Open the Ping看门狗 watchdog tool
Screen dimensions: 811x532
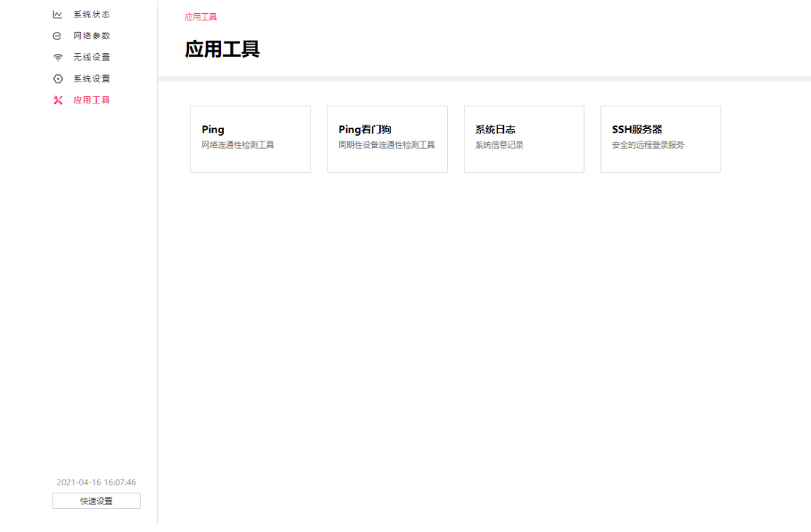point(387,138)
